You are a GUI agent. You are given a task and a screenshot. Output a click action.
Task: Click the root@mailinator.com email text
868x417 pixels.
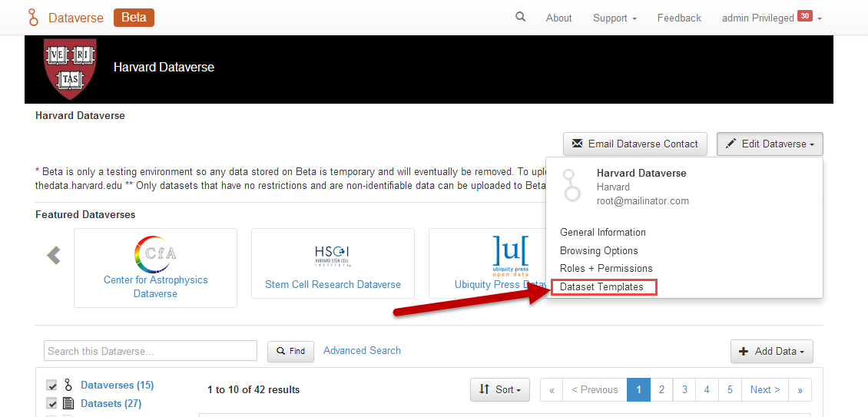click(643, 200)
